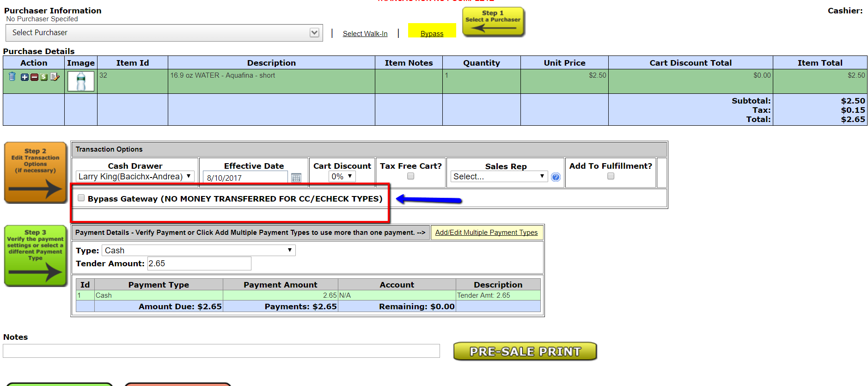Click the yellow Bypass link
The height and width of the screenshot is (386, 868).
pos(432,34)
